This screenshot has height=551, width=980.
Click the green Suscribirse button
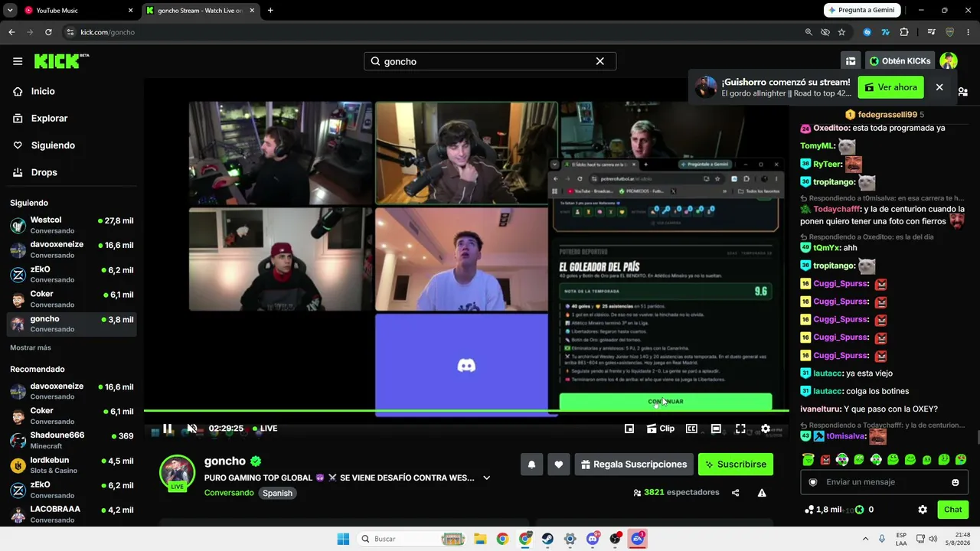736,465
